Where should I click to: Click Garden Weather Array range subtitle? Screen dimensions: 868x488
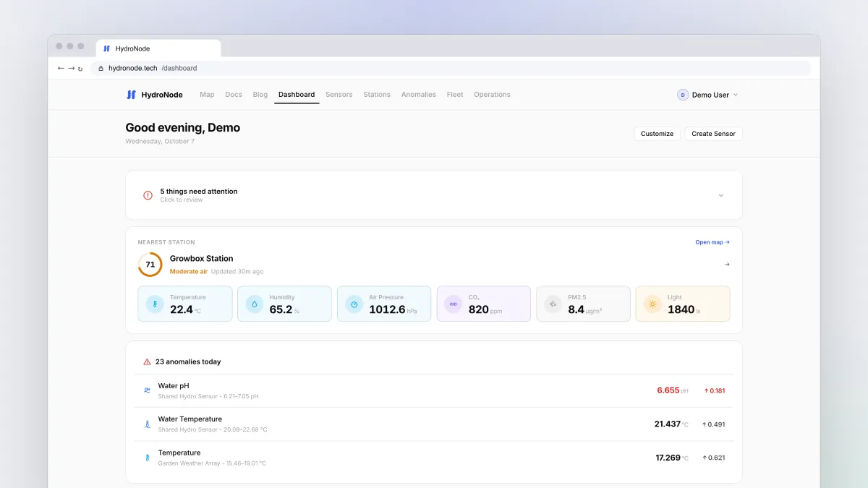point(212,463)
